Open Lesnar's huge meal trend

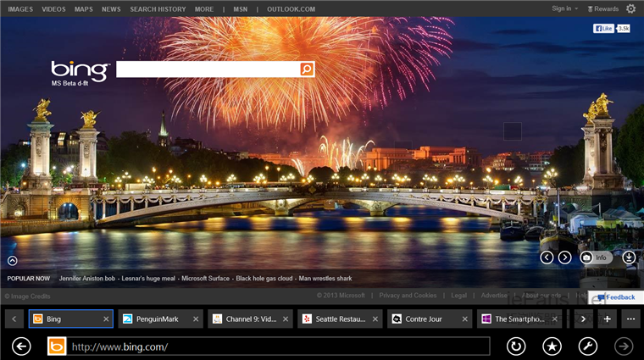tap(148, 279)
